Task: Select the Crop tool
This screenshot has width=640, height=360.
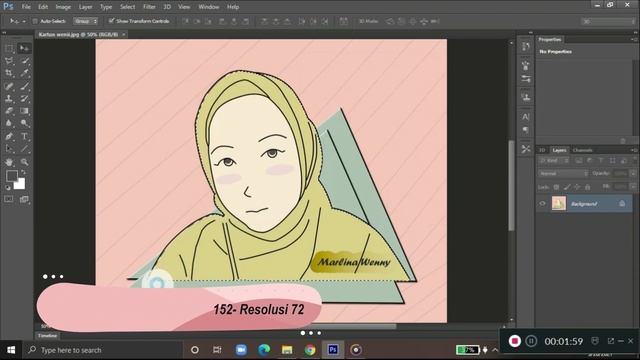Action: tap(9, 73)
